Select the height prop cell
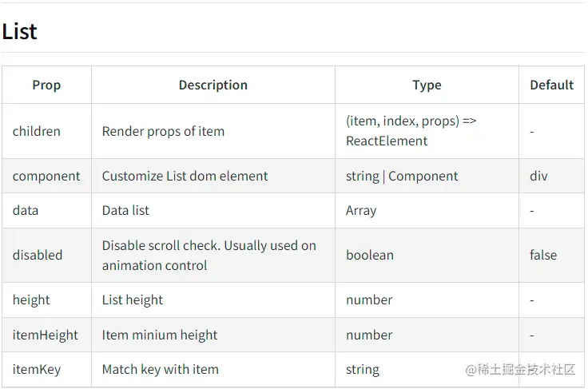 point(31,300)
